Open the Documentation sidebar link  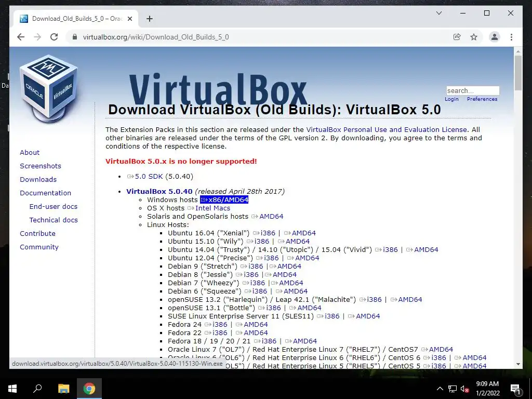point(46,193)
